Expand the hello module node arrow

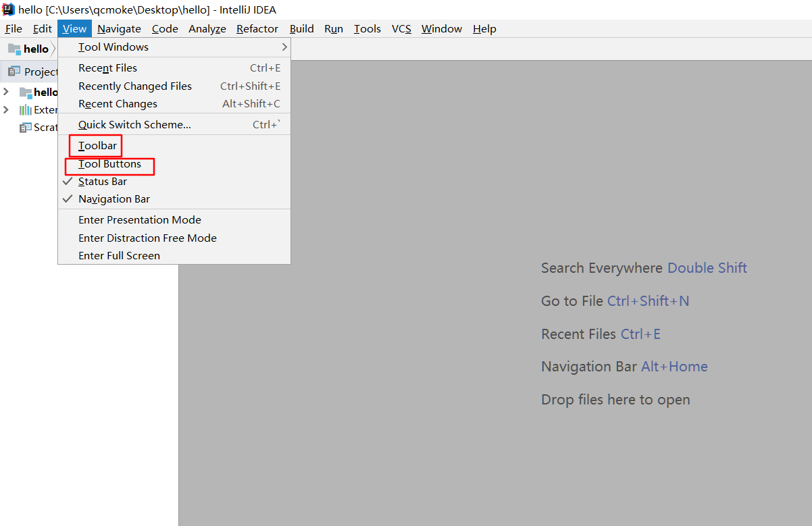[x=6, y=92]
